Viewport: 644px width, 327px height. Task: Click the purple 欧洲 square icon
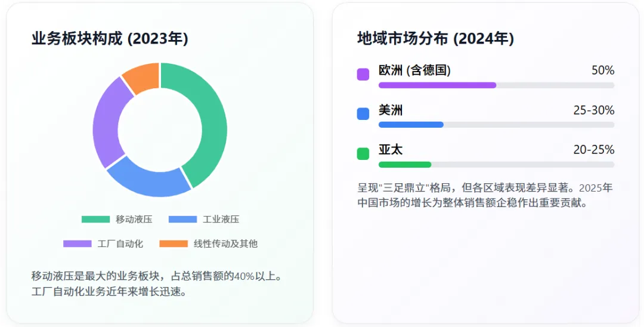point(363,75)
